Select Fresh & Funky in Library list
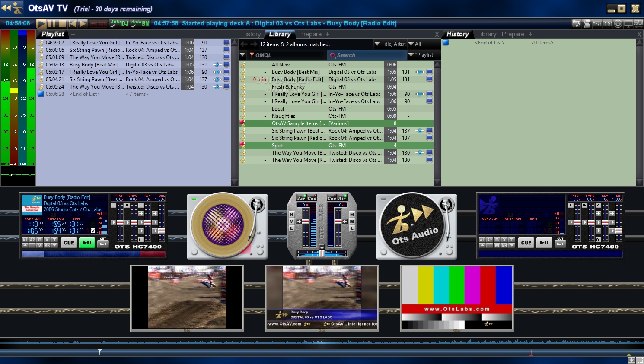The height and width of the screenshot is (364, 644). (x=336, y=87)
